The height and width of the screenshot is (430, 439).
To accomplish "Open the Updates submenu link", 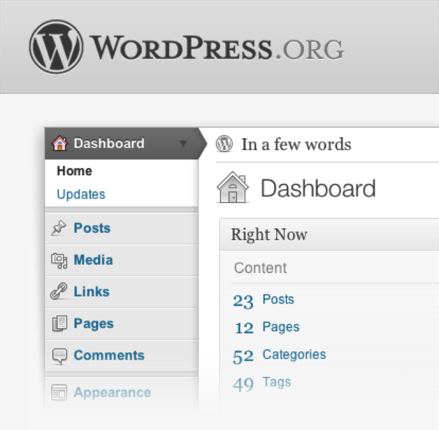I will click(81, 194).
